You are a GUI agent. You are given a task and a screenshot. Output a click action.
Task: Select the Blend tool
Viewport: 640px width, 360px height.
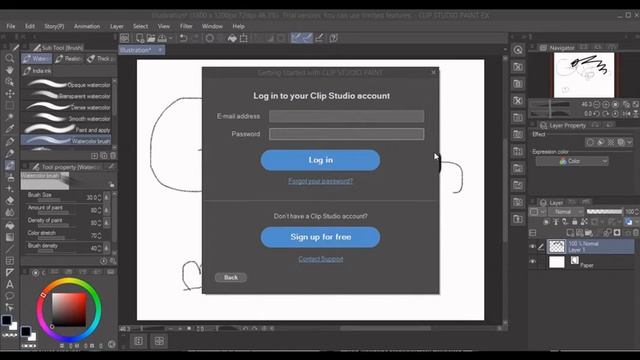10,213
